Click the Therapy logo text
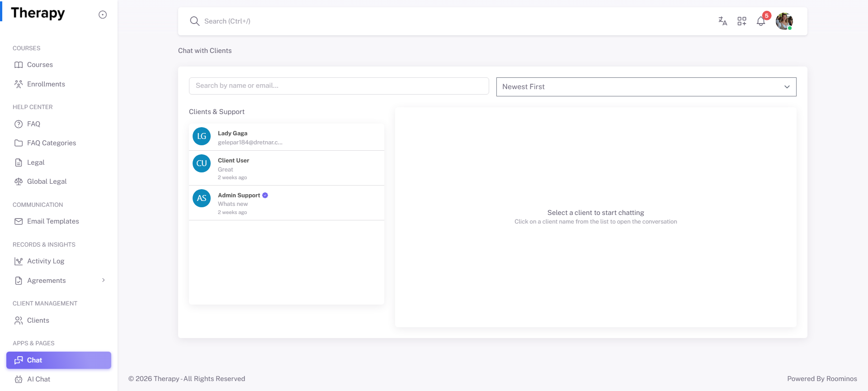This screenshot has height=391, width=868. [38, 14]
